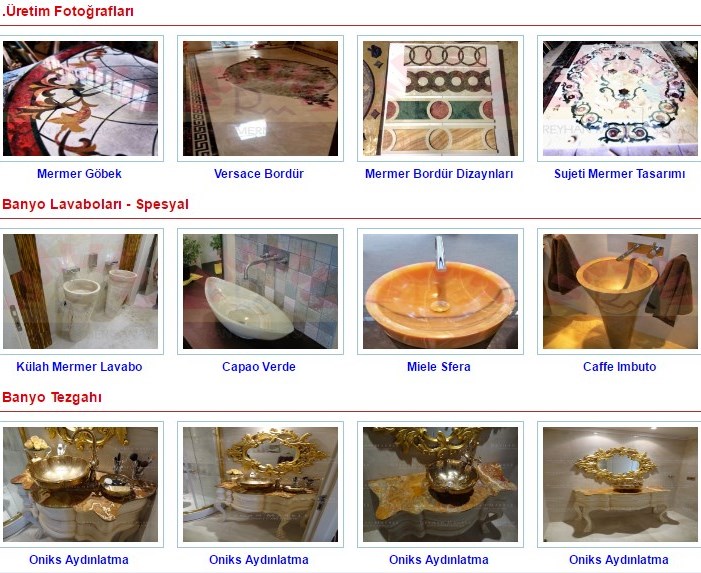This screenshot has height=573, width=701.
Task: Follow the Versace Bordür link
Action: pos(259,173)
